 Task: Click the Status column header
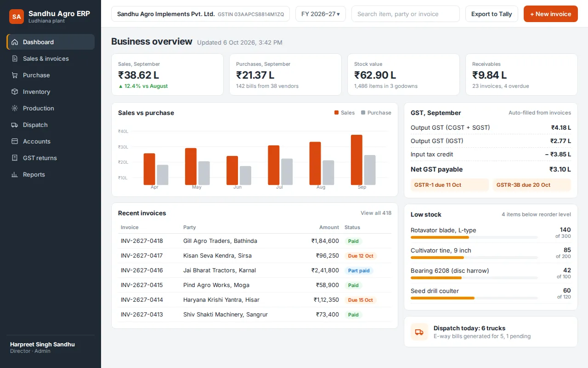[352, 227]
